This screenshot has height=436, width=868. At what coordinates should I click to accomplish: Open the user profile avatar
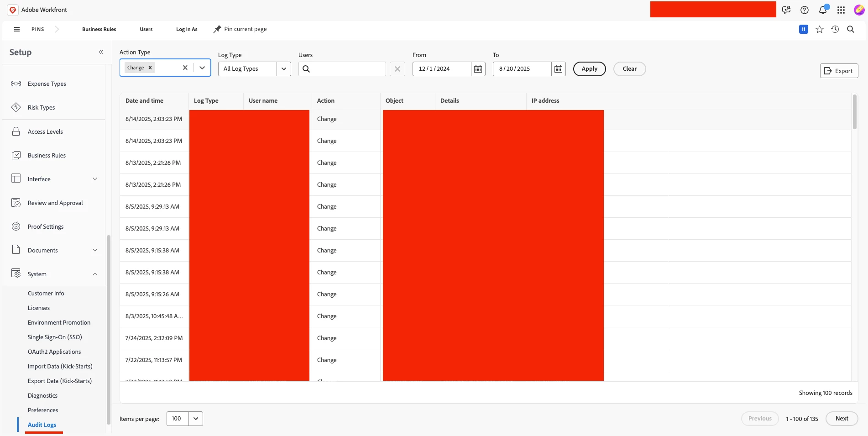click(859, 10)
